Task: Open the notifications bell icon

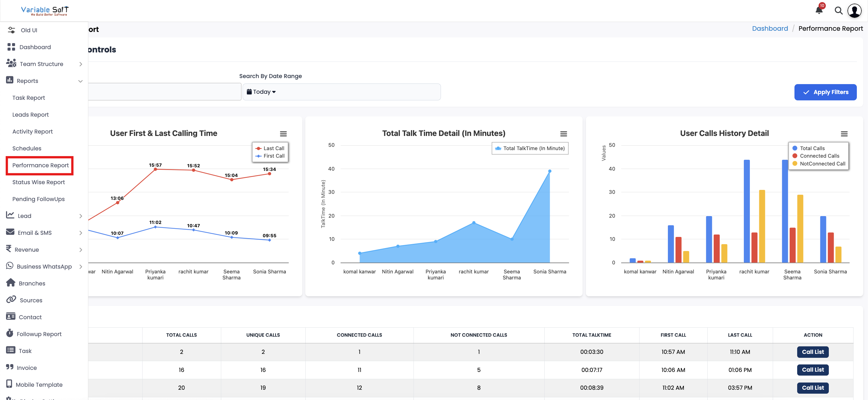Action: 819,10
